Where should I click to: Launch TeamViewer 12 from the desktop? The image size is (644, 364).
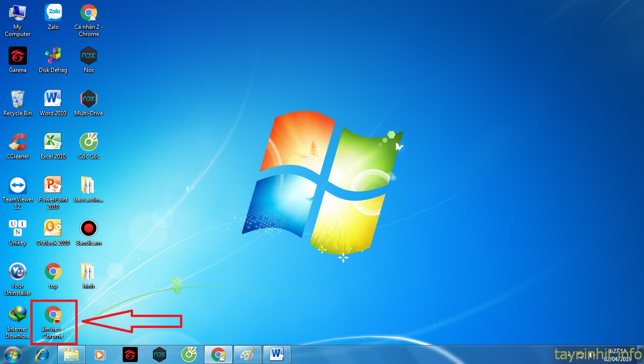click(18, 185)
